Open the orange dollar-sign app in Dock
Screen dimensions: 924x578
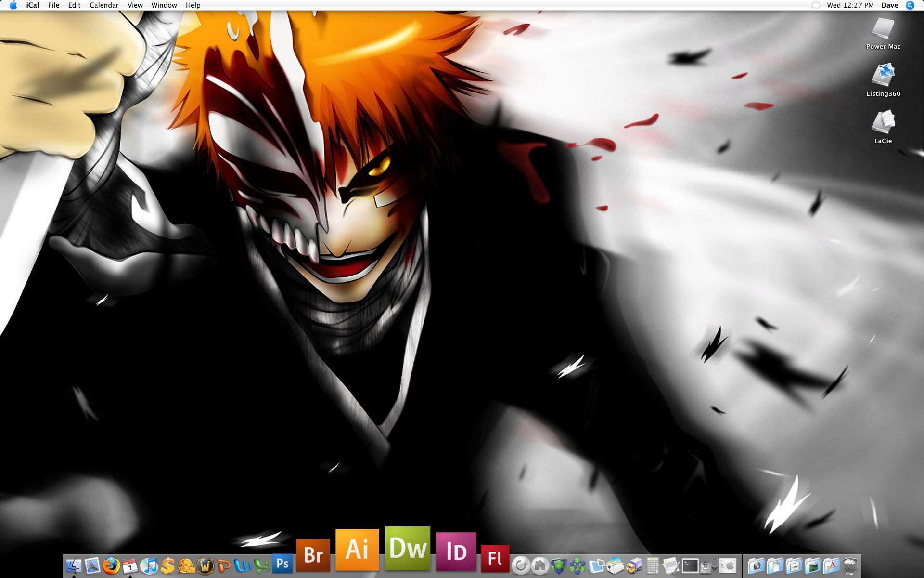pos(167,566)
